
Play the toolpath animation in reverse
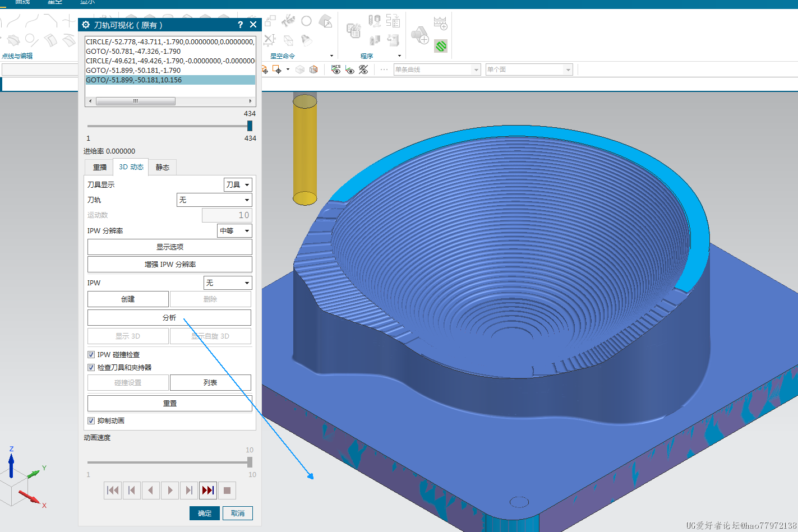click(151, 491)
